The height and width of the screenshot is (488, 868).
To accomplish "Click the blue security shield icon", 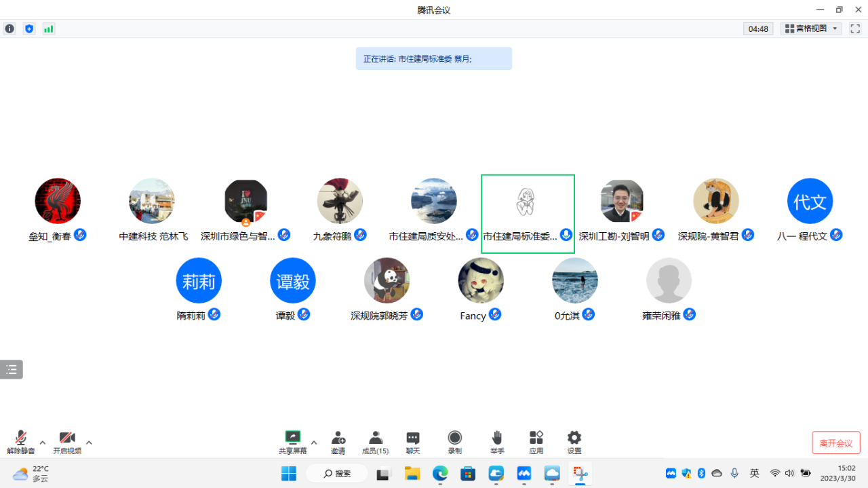I will pos(29,29).
